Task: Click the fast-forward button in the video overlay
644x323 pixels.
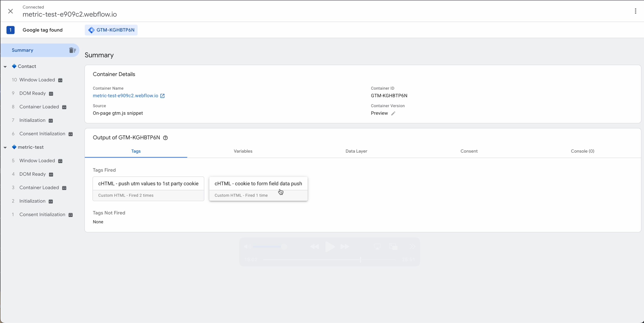Action: pos(345,247)
